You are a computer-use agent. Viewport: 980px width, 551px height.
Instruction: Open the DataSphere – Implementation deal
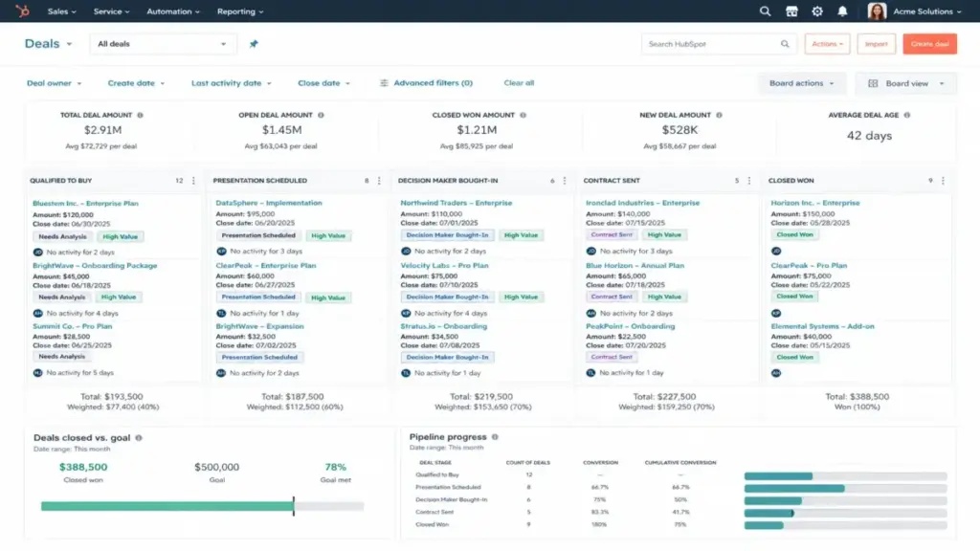click(269, 203)
